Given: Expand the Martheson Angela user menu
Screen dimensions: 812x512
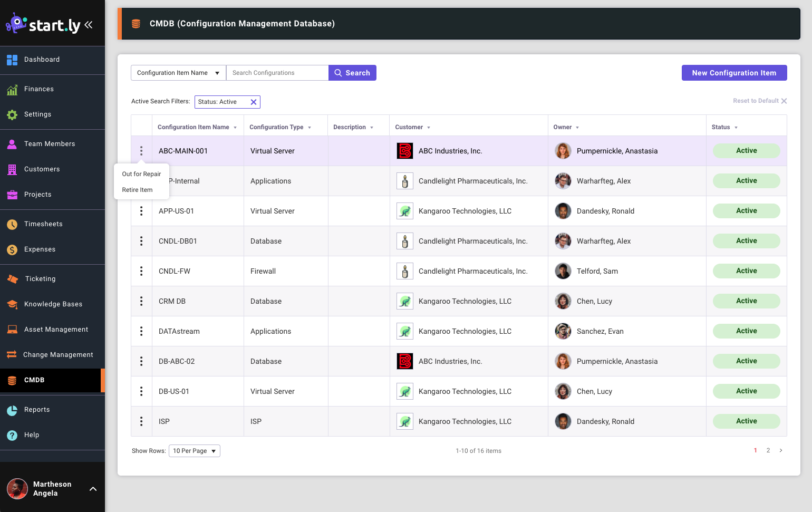Looking at the screenshot, I should pyautogui.click(x=93, y=489).
